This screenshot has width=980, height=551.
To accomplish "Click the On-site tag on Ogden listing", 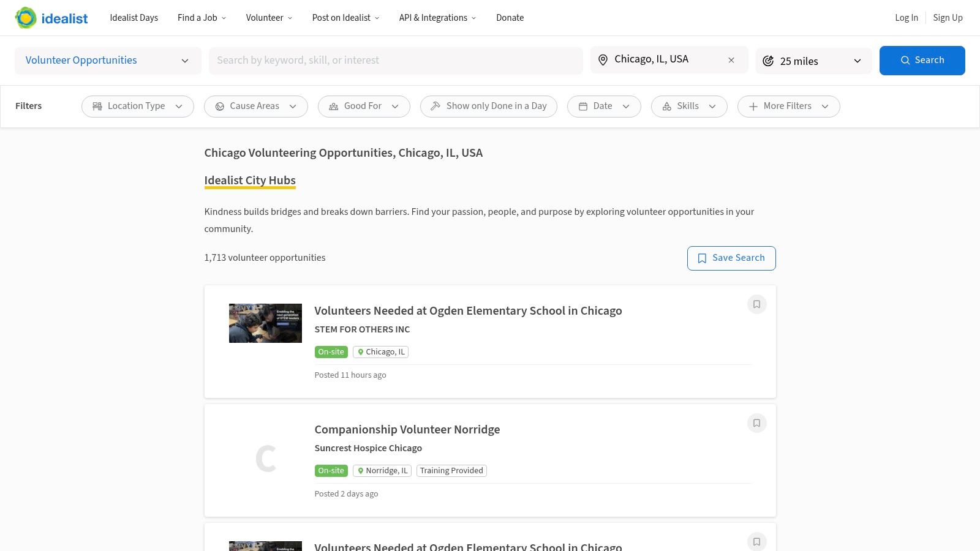I will [331, 352].
